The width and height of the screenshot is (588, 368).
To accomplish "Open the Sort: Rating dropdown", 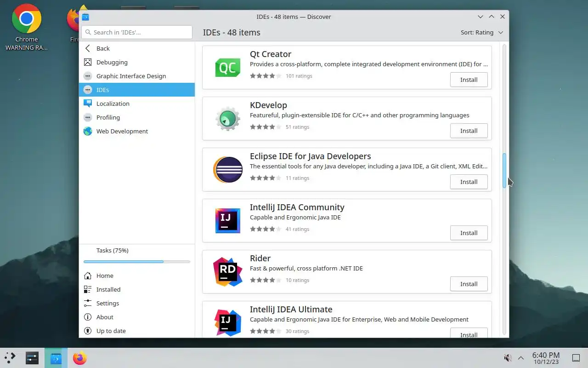I will (x=482, y=32).
